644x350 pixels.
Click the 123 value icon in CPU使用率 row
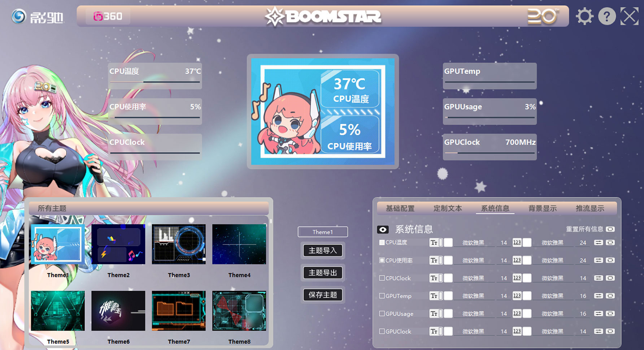tap(517, 260)
